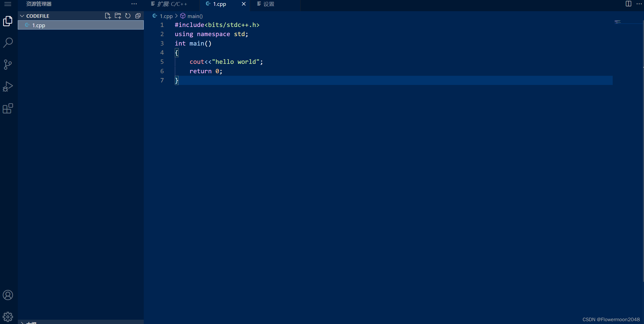Create a new folder in CODEFILE
Screen dimensions: 644x324
click(118, 16)
